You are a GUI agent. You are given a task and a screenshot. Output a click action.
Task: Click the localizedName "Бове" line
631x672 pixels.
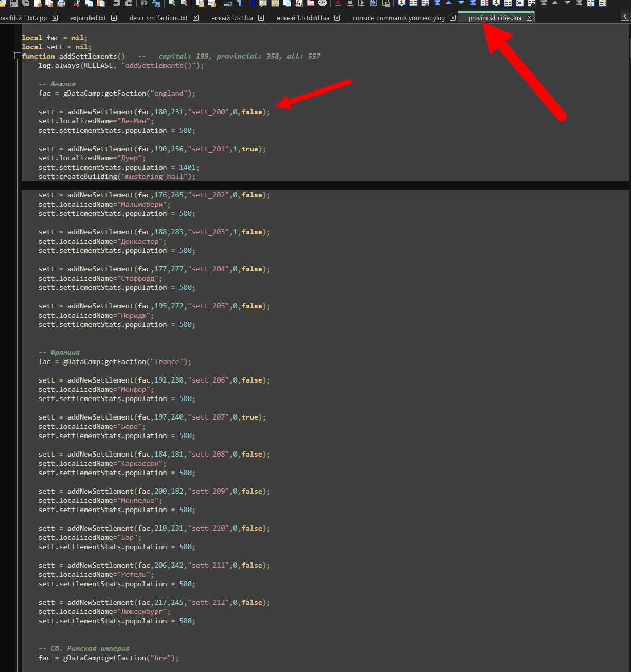pos(92,427)
